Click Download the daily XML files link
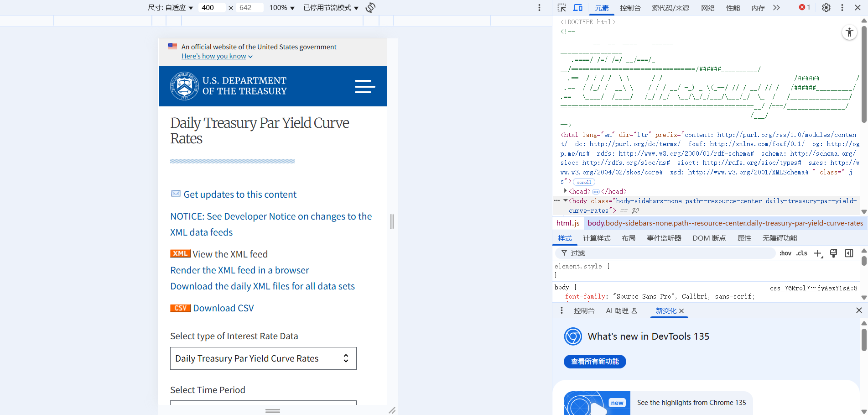868x415 pixels. coord(262,286)
